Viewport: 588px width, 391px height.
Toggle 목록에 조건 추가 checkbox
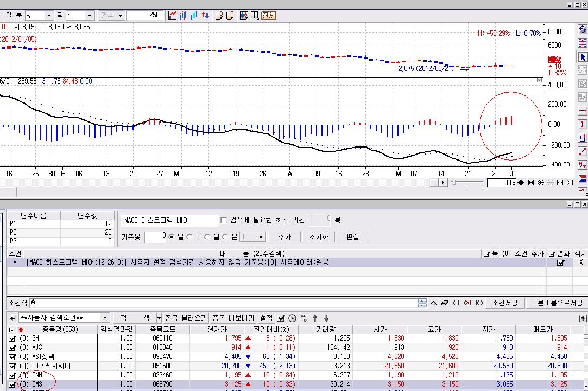click(x=486, y=254)
